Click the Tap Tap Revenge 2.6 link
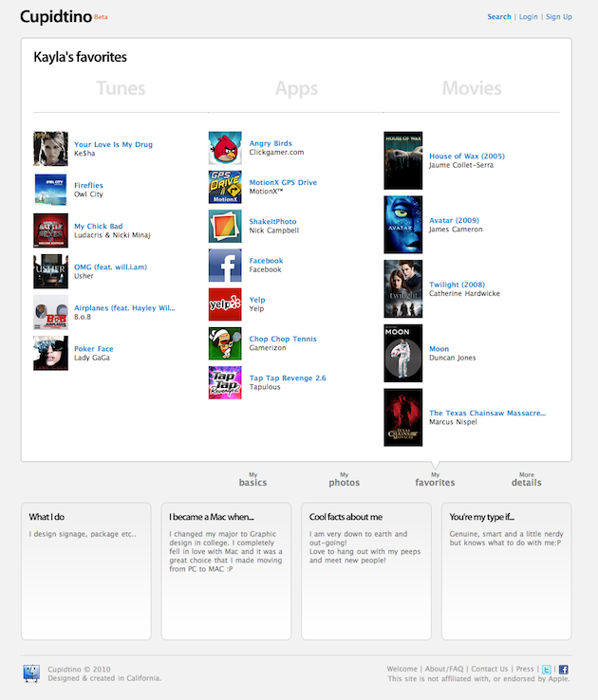 [x=288, y=378]
